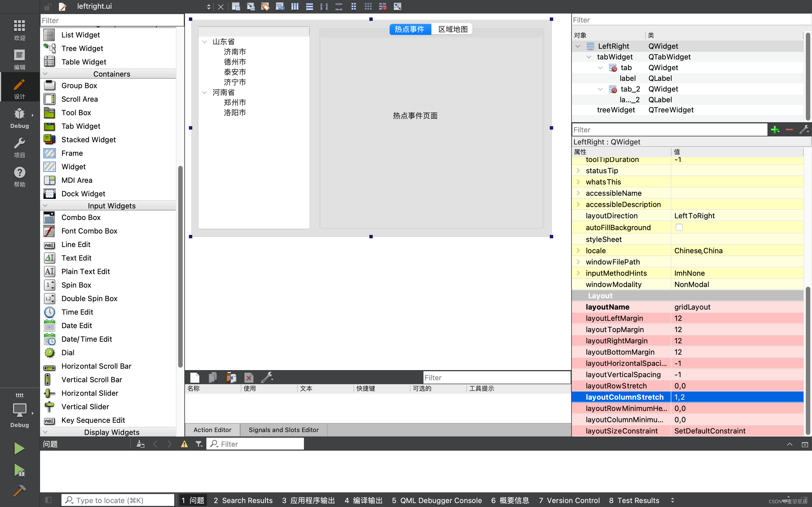The image size is (812, 507).
Task: Enable the autoFillBackground checkbox
Action: [679, 227]
